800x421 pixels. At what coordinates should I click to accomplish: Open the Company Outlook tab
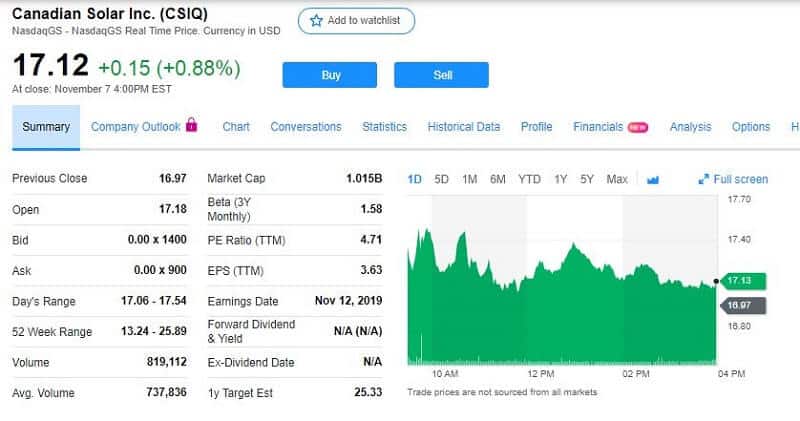click(x=135, y=127)
